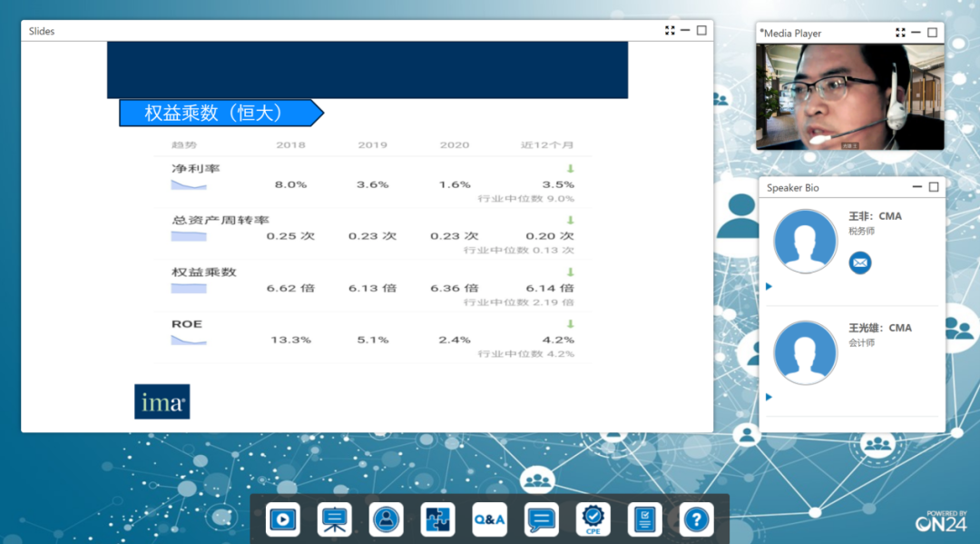
Task: Click the 总资产周转率 row label
Action: pyautogui.click(x=220, y=220)
